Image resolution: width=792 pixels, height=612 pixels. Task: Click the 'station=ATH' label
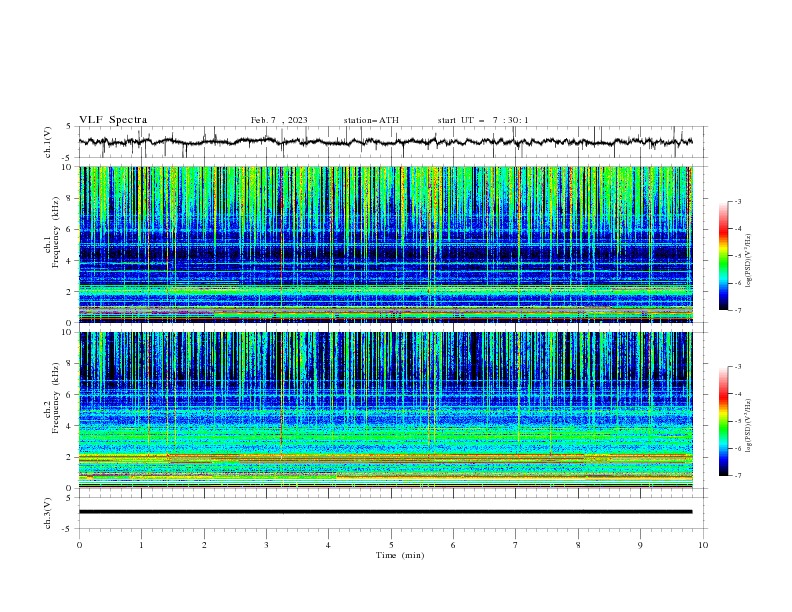point(371,120)
